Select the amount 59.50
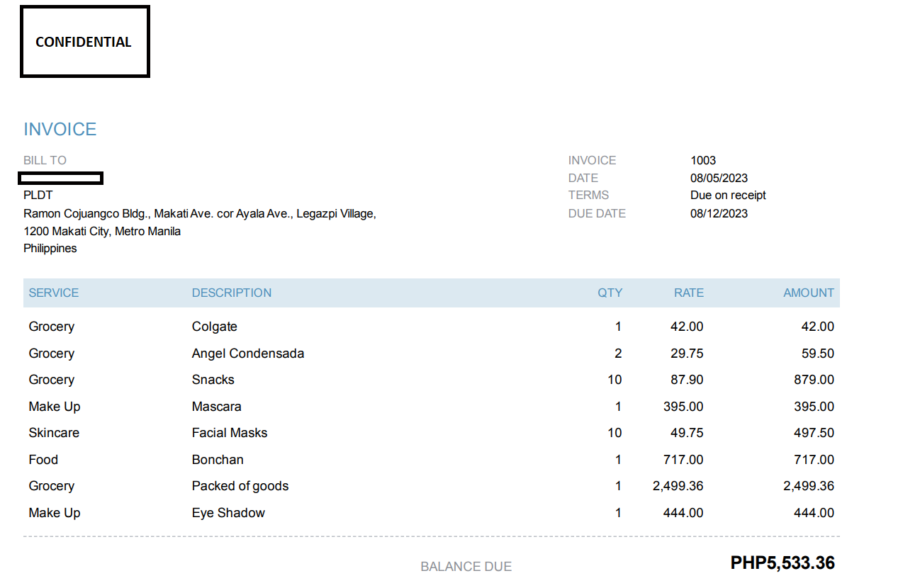This screenshot has height=588, width=920. pos(817,354)
